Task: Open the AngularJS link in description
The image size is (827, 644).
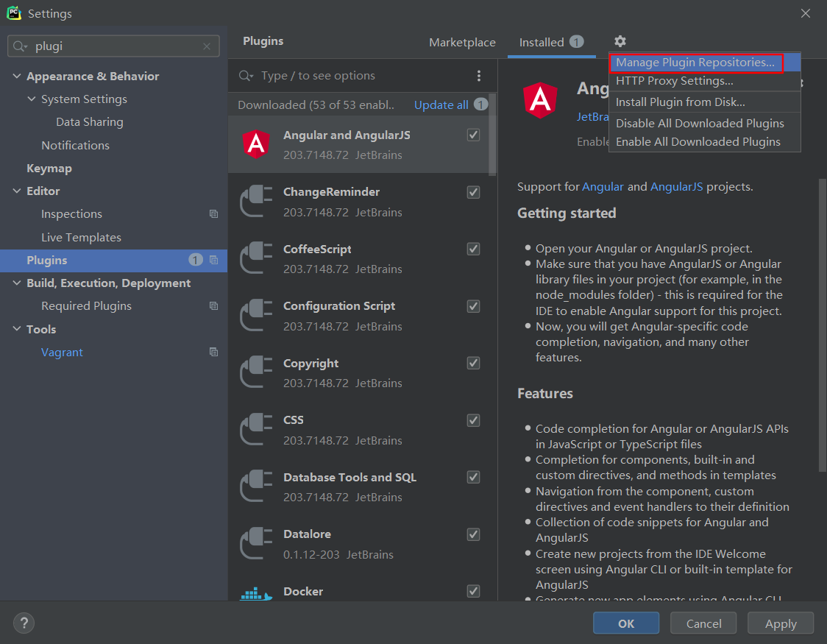Action: click(x=676, y=187)
